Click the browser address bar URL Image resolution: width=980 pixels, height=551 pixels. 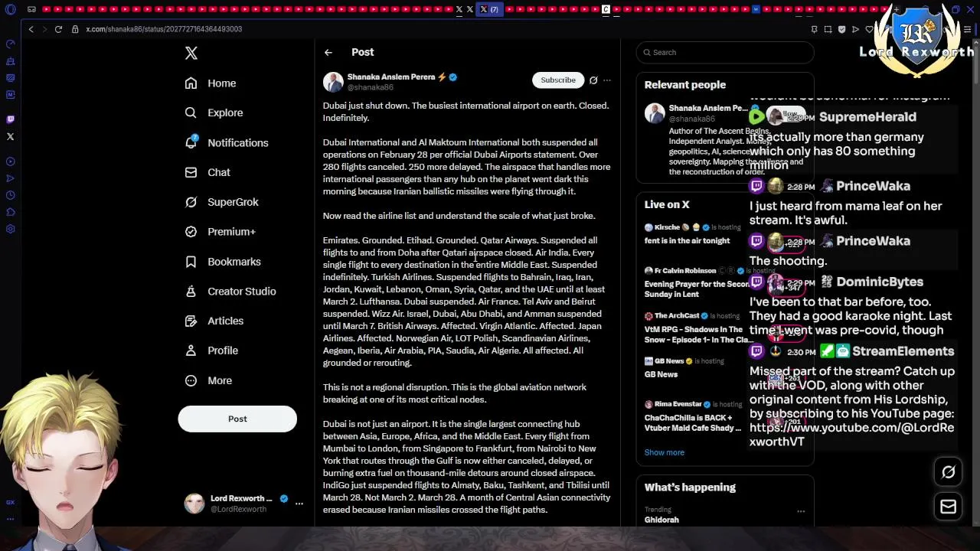(x=164, y=29)
